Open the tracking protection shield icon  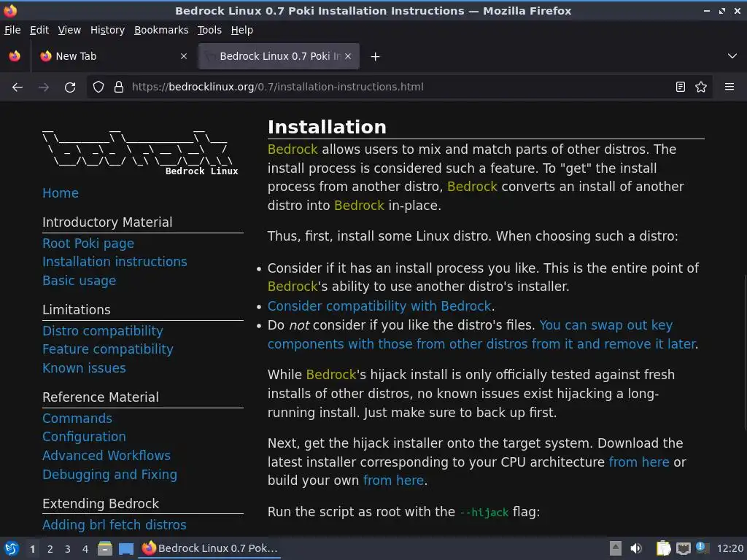[98, 87]
